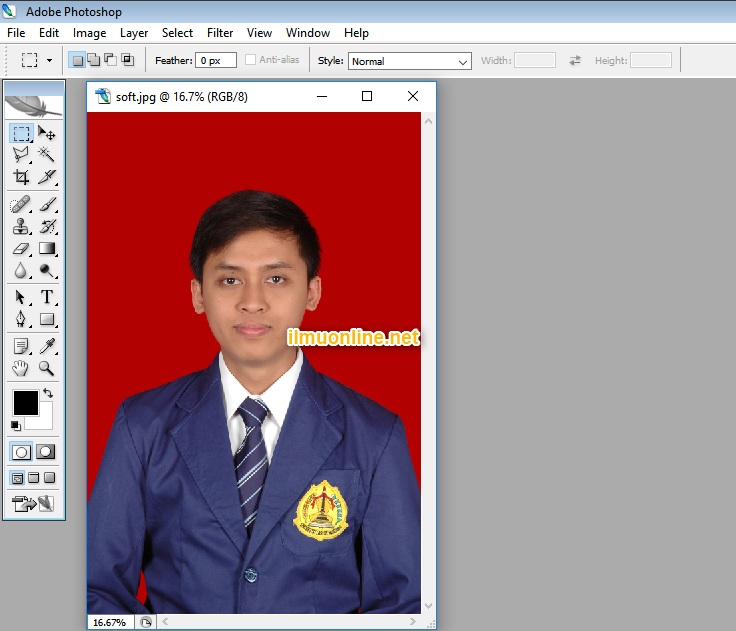Select the Magic Wand tool
The image size is (736, 631).
46,155
